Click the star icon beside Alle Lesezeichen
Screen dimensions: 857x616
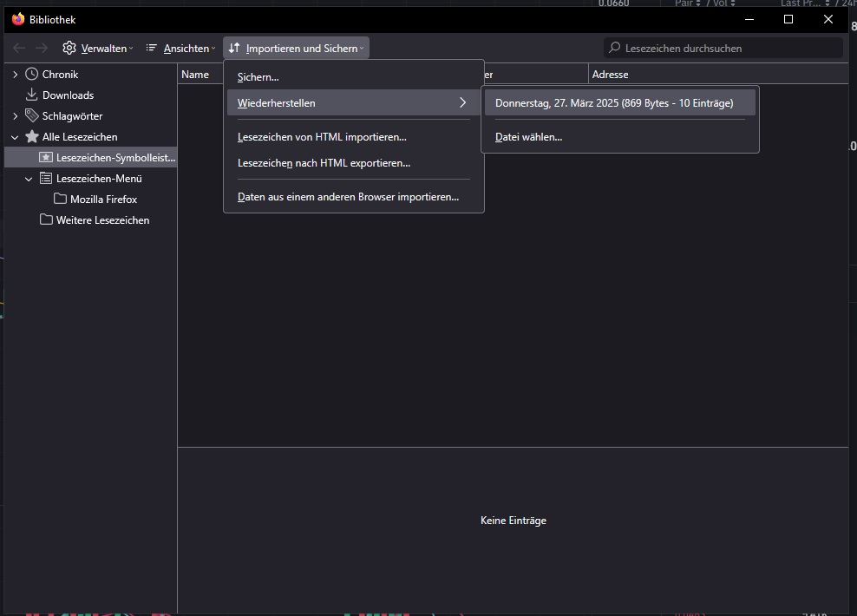[x=32, y=136]
